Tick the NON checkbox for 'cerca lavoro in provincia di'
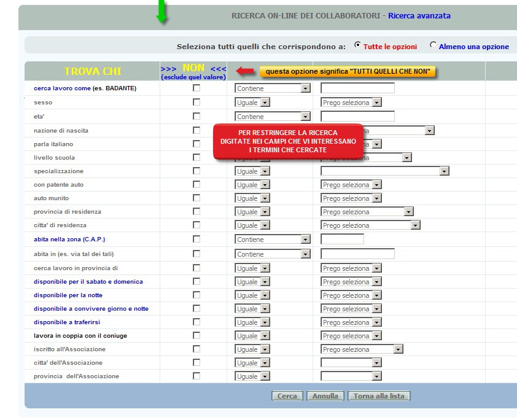Viewport: 517px width, 420px height. (196, 268)
